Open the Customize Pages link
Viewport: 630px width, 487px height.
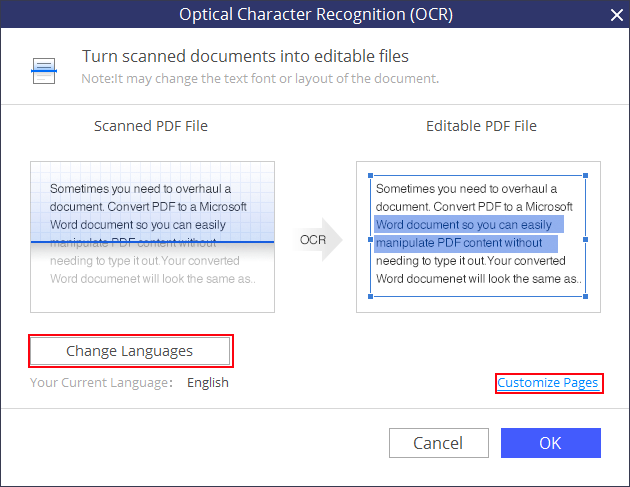(548, 383)
